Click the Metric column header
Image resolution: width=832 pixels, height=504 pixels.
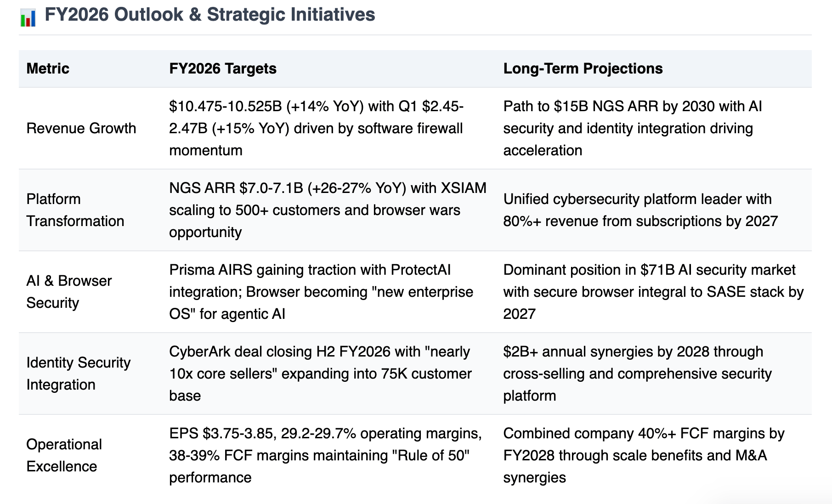[48, 68]
